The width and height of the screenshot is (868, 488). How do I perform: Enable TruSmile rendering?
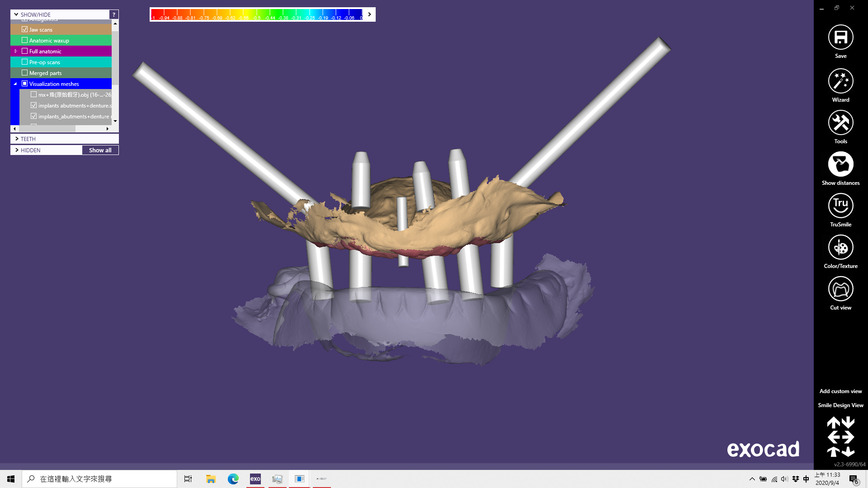point(840,206)
